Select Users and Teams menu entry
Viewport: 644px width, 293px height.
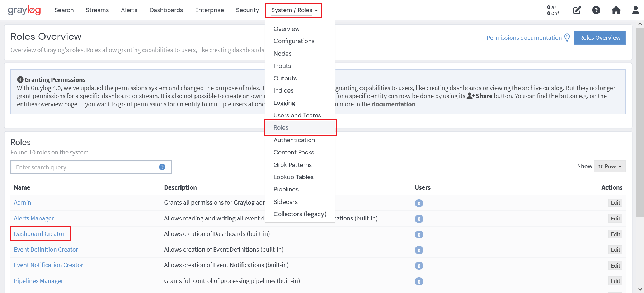click(x=300, y=115)
